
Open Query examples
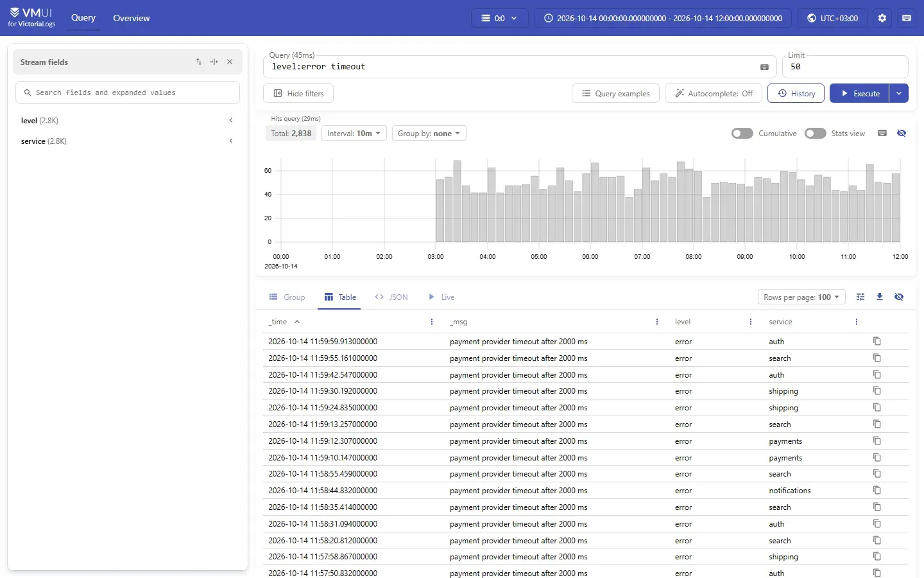click(x=615, y=93)
